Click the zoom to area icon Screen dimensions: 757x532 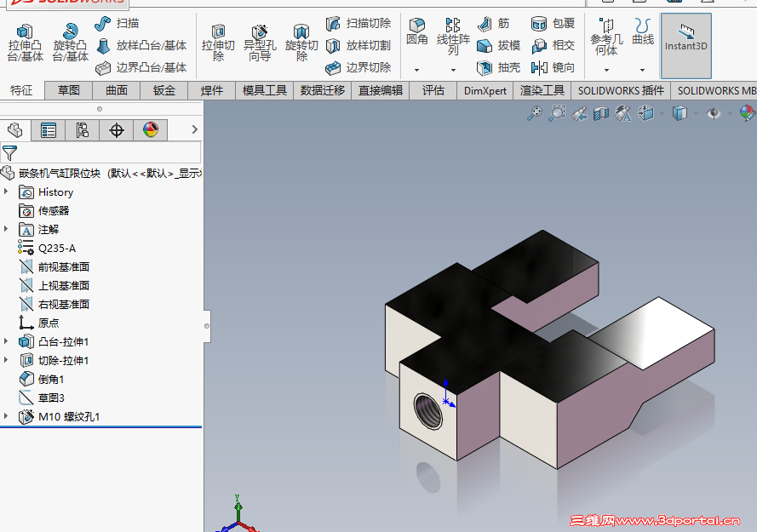click(x=557, y=114)
